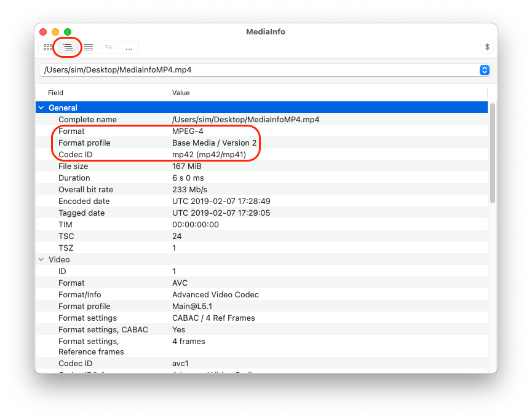This screenshot has width=532, height=419.
Task: Zoom the MediaInfo window green button
Action: click(x=68, y=32)
